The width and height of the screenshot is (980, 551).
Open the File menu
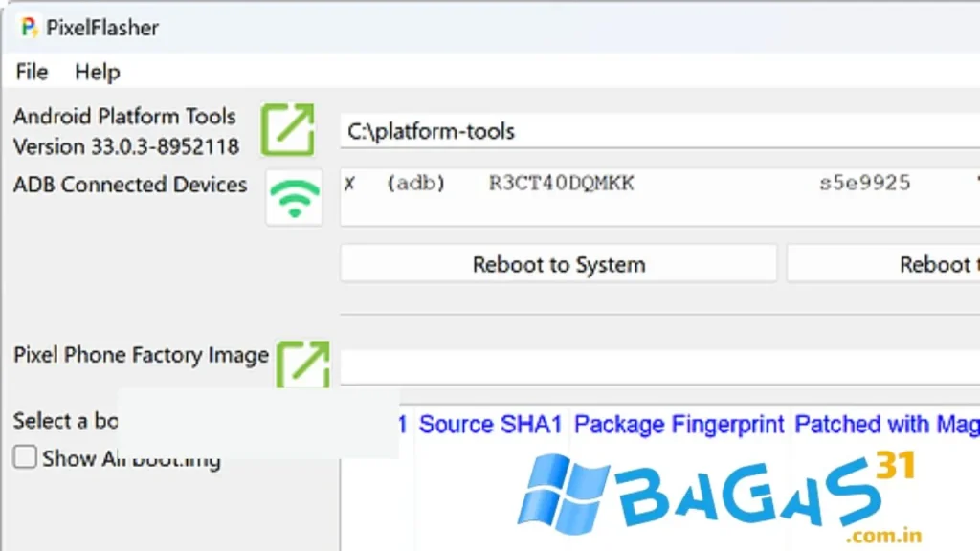point(32,72)
